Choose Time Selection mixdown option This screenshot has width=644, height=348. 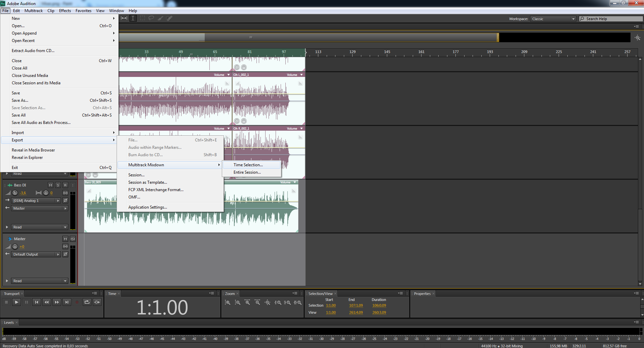pos(251,165)
